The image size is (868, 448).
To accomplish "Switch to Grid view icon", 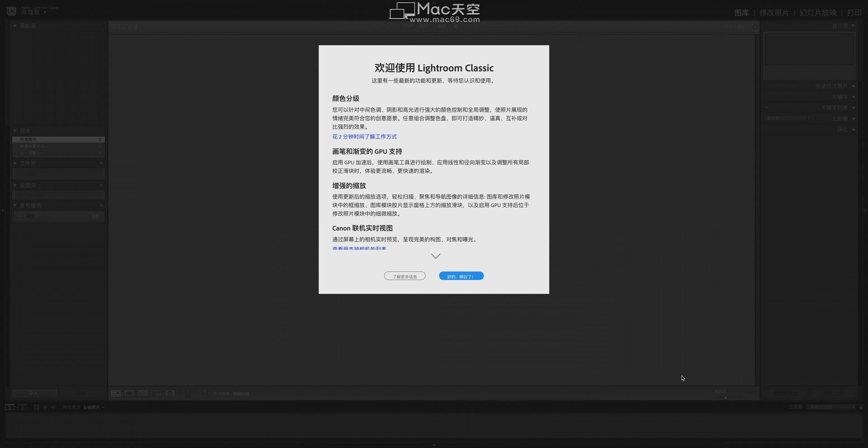I will coord(116,393).
